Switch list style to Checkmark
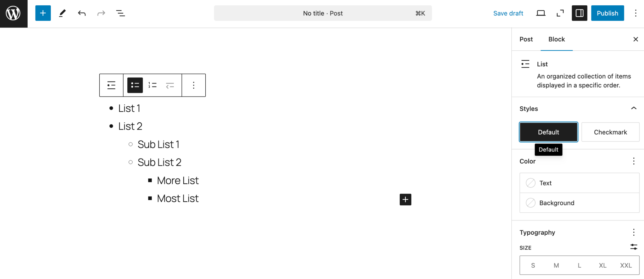The image size is (644, 279). click(x=610, y=132)
